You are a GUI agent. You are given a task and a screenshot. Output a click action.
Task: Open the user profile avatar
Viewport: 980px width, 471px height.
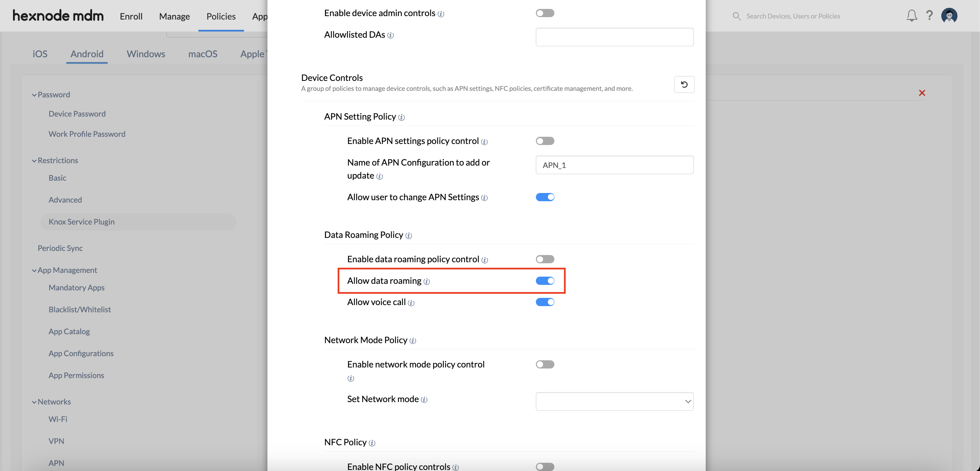pyautogui.click(x=949, y=16)
